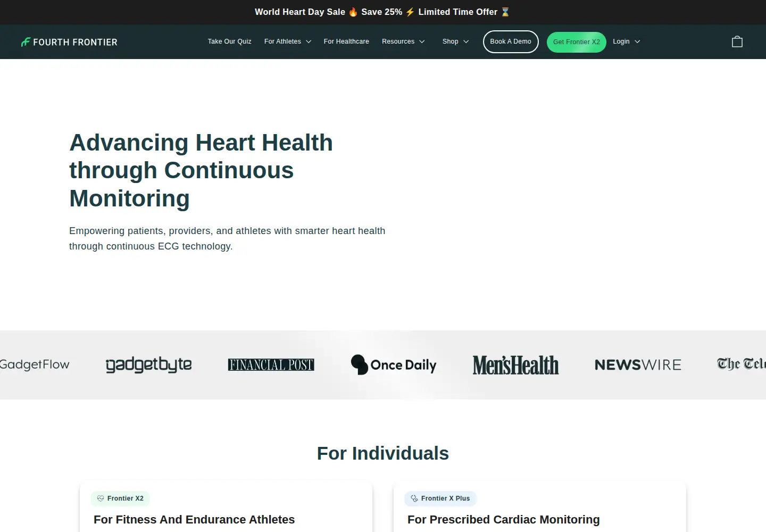766x532 pixels.
Task: Click the "For Fitness And Endurance Athletes" heading
Action: point(194,520)
